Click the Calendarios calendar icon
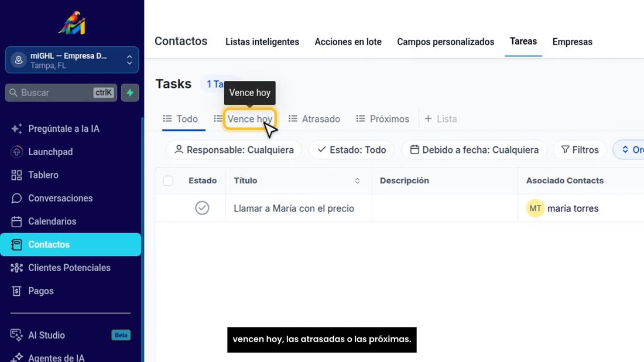Viewport: 644px width, 362px height. click(16, 221)
